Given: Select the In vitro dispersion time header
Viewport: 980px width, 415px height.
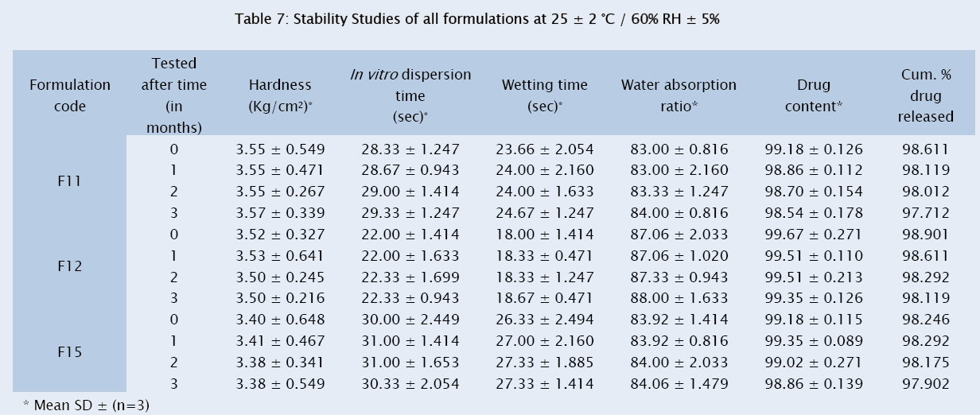Looking at the screenshot, I should click(410, 95).
